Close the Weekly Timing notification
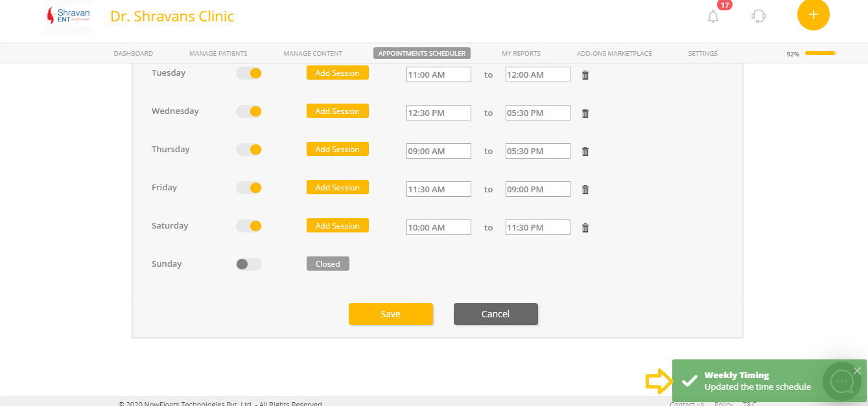The image size is (868, 406). [x=858, y=370]
